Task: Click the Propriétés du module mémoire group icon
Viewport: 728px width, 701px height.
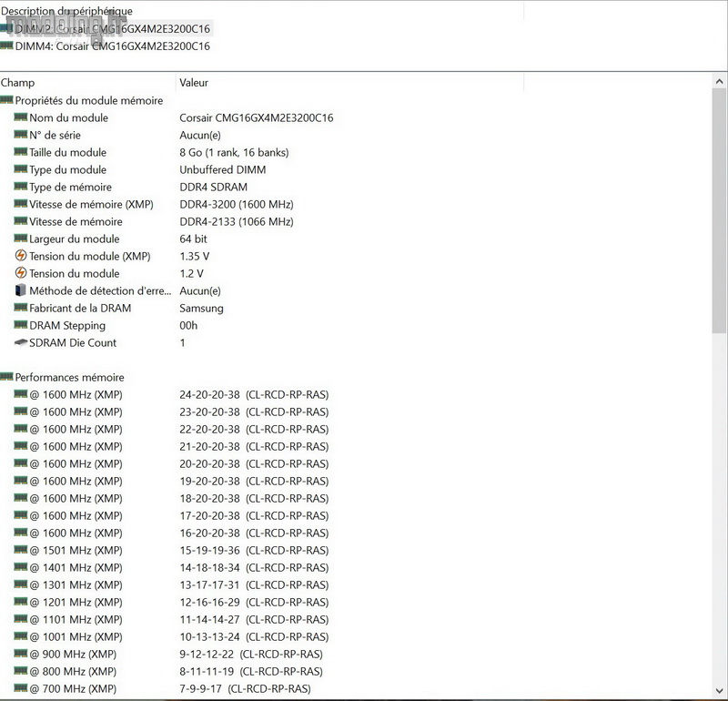Action: click(x=6, y=99)
